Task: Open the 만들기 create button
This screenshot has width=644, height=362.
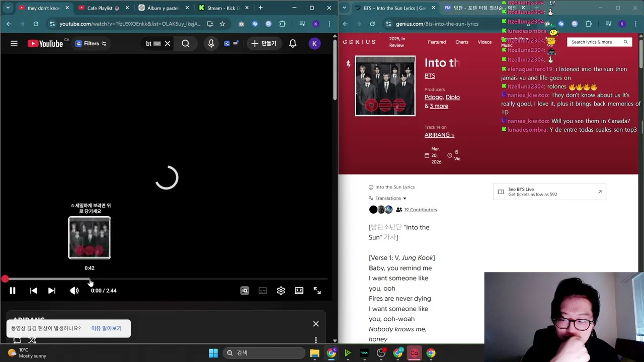Action: click(264, 44)
